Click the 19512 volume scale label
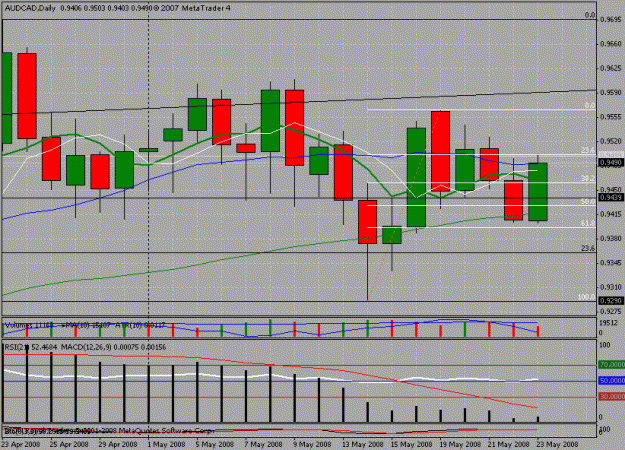The image size is (625, 450). point(607,323)
